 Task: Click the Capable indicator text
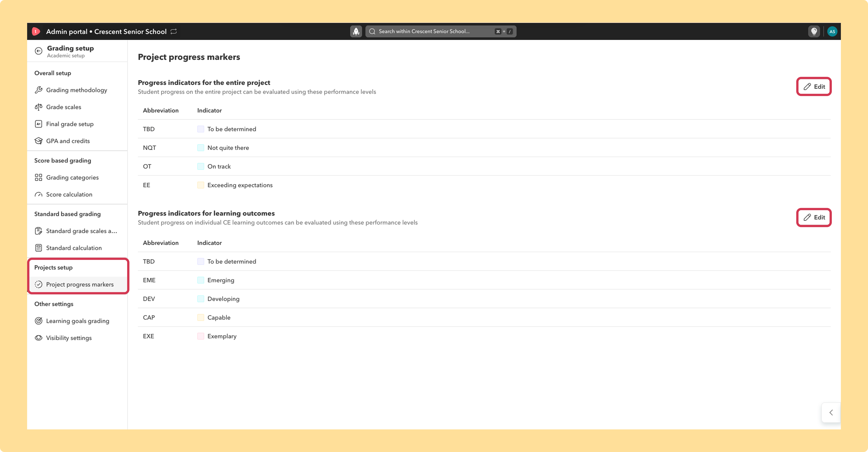[x=219, y=318]
